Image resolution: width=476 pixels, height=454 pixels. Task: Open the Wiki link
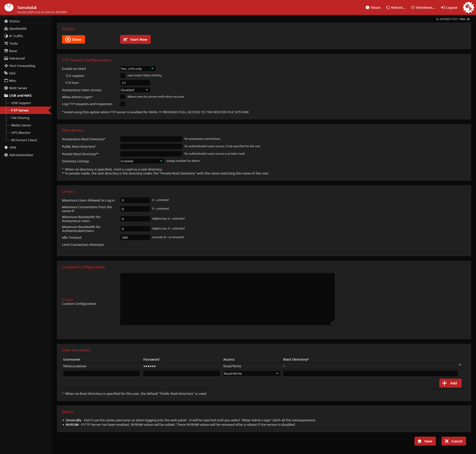[x=463, y=19]
